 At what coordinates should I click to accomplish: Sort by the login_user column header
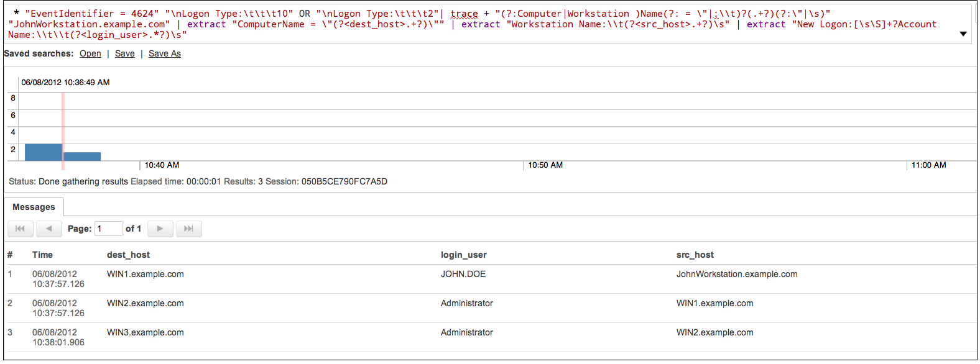(x=463, y=255)
